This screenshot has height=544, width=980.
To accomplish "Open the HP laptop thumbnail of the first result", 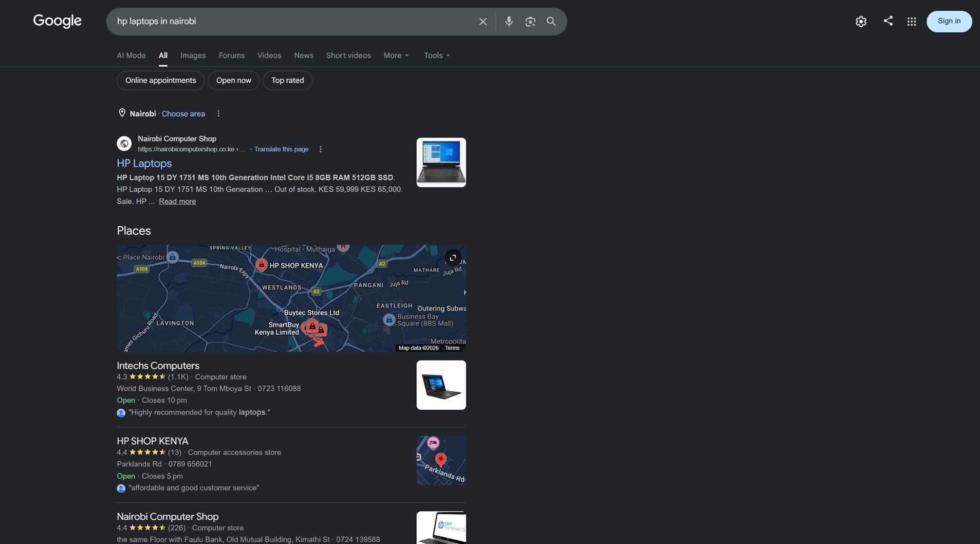I will click(x=441, y=163).
